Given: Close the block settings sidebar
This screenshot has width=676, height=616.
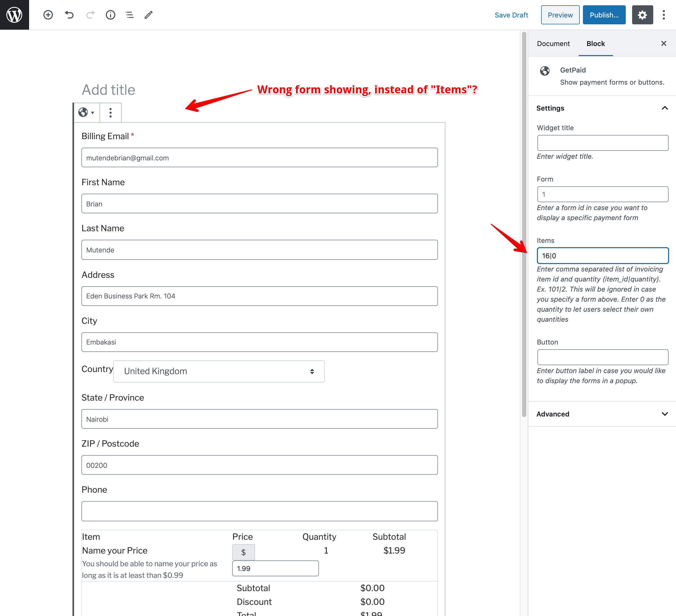Looking at the screenshot, I should tap(664, 43).
